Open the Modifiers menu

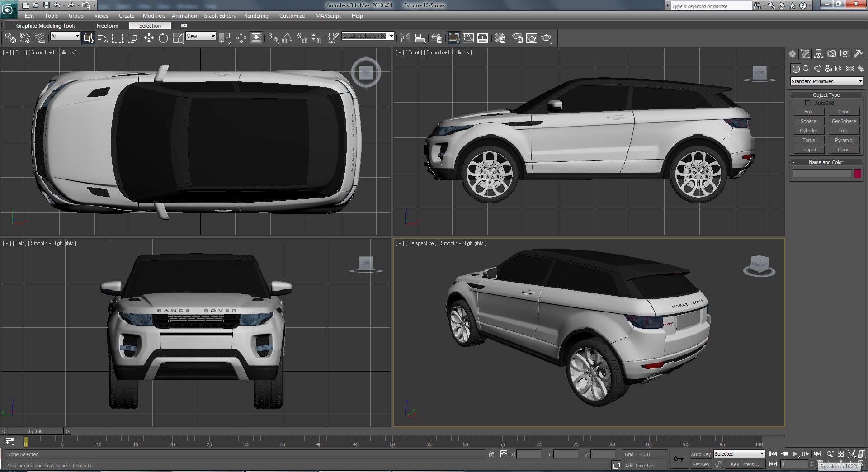[154, 16]
